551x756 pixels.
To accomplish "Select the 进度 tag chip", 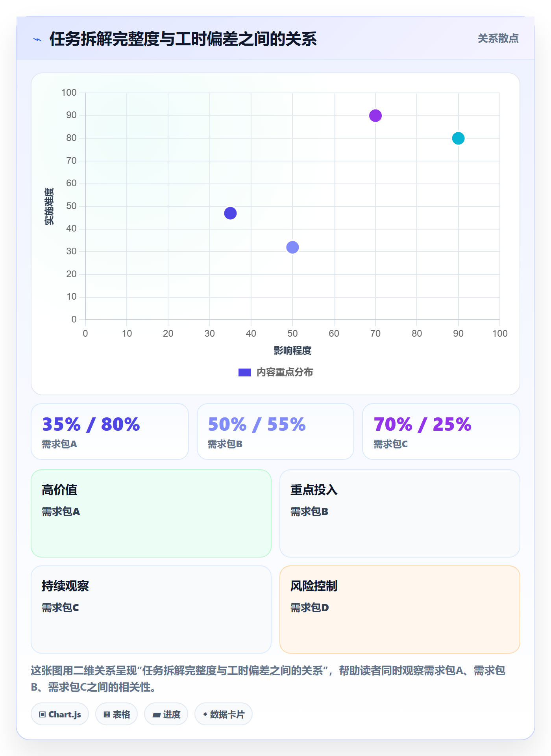I will [166, 714].
